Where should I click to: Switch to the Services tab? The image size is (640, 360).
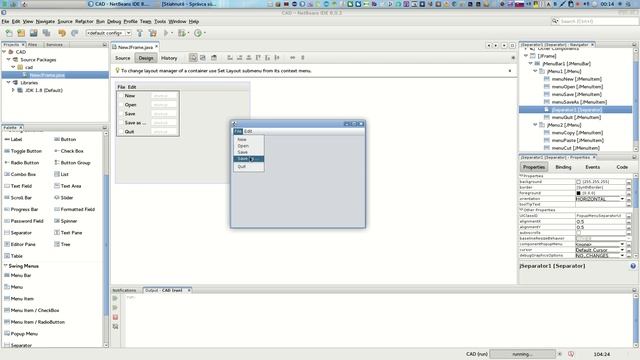[x=54, y=44]
